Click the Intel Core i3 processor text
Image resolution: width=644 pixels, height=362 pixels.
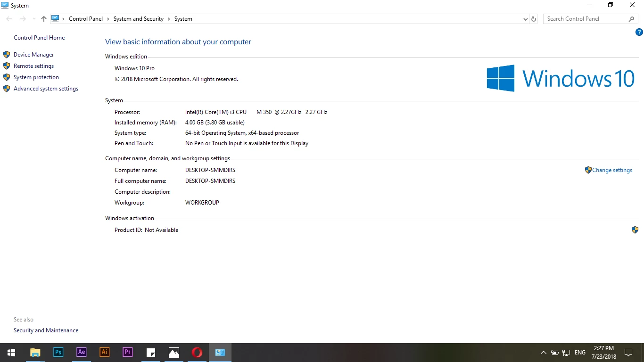256,112
